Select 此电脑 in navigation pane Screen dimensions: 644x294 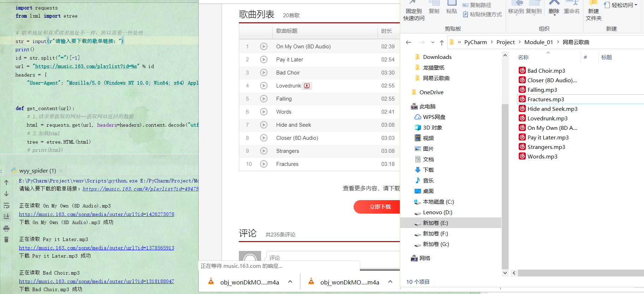click(427, 107)
